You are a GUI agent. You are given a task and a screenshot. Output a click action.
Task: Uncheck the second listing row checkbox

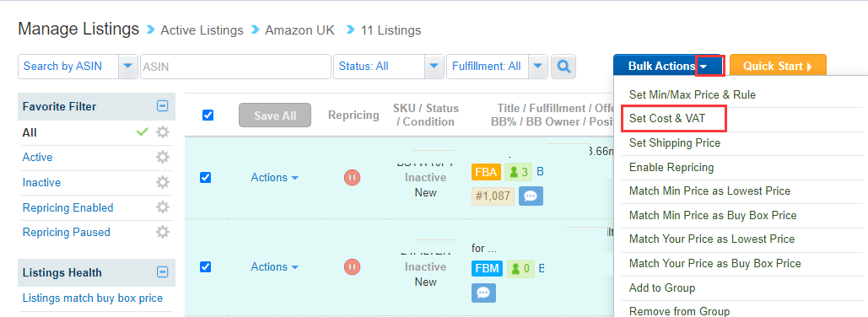205,266
